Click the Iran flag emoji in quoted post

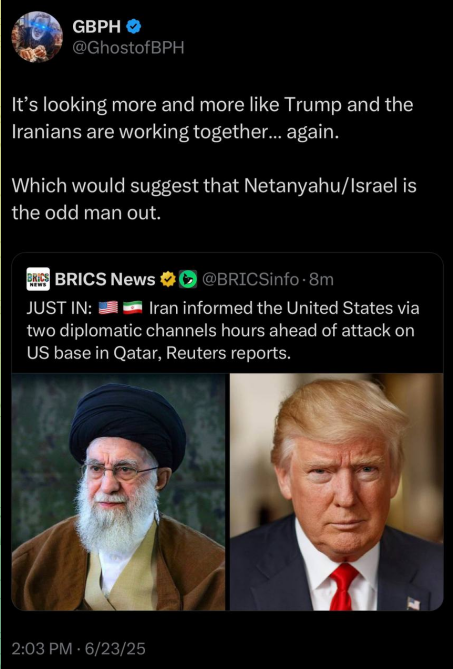(133, 308)
